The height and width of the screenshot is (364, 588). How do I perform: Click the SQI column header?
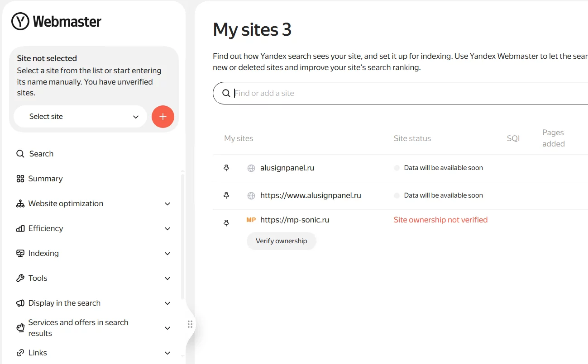tap(513, 138)
